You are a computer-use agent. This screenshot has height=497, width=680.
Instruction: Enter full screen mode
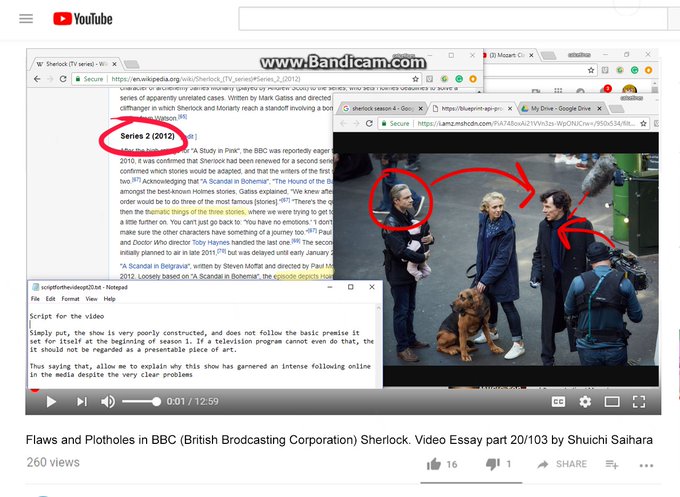pyautogui.click(x=639, y=402)
